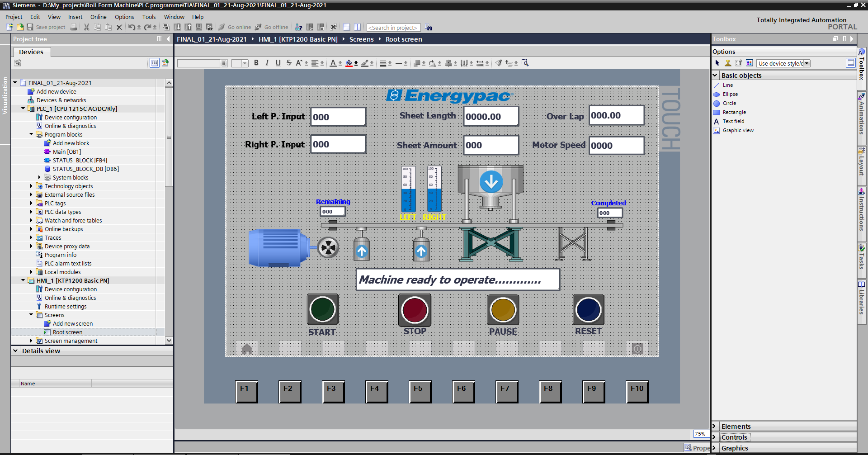Toggle underline text formatting
The image size is (868, 455).
pos(278,63)
